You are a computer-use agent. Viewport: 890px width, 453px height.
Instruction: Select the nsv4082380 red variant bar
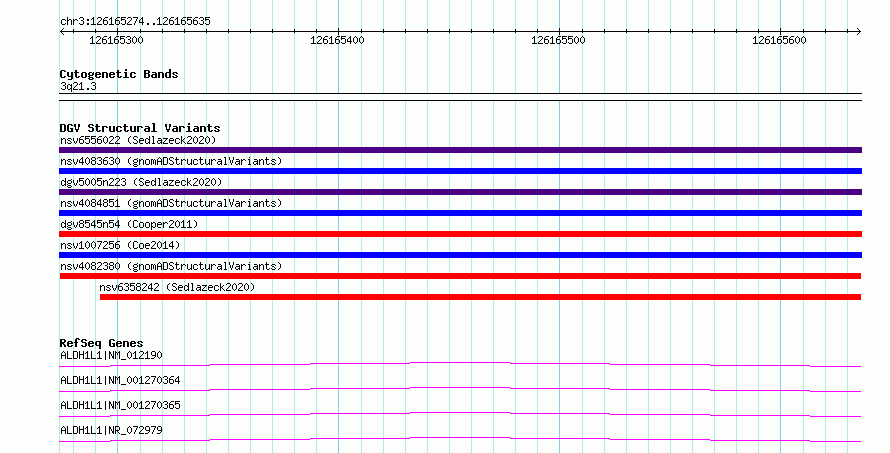tap(460, 276)
